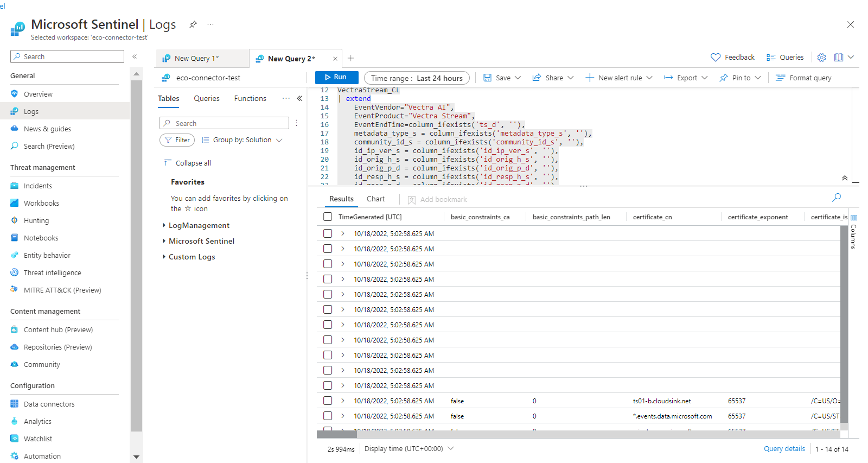Open Overview in sidebar
This screenshot has height=463, width=868.
point(38,94)
